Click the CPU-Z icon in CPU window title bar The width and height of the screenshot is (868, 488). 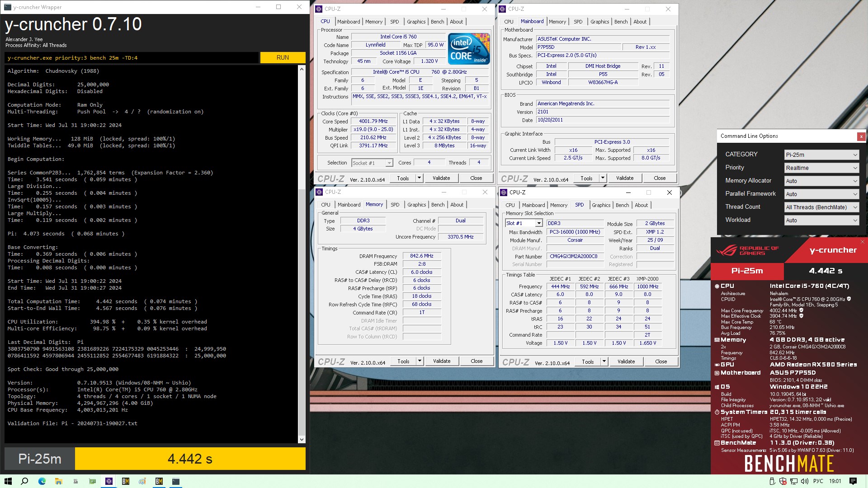click(x=319, y=9)
